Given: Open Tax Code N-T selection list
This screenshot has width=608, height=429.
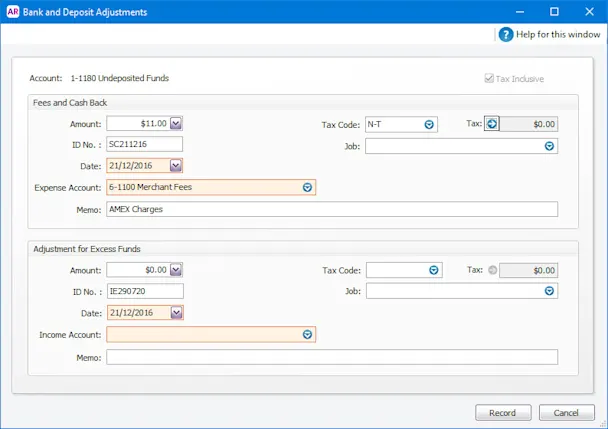Looking at the screenshot, I should pos(429,125).
